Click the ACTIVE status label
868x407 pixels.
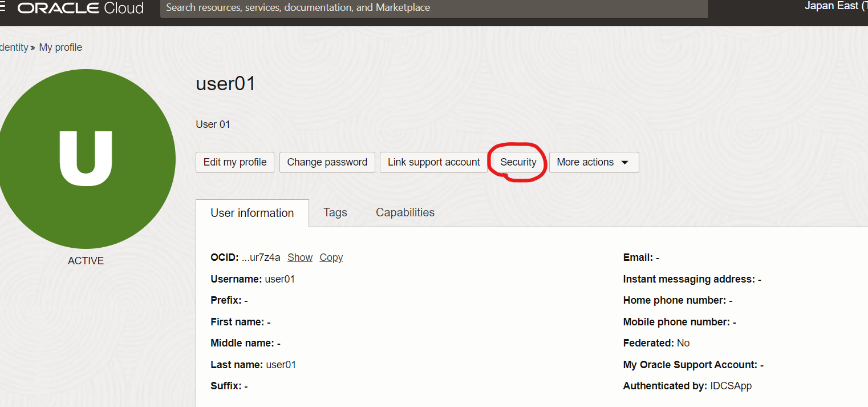(x=86, y=261)
